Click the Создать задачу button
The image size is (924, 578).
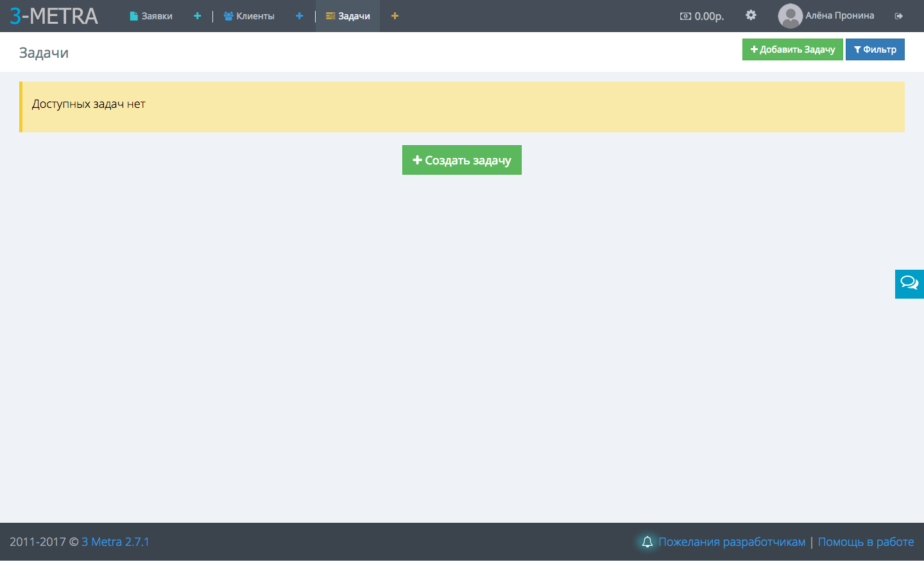[462, 160]
